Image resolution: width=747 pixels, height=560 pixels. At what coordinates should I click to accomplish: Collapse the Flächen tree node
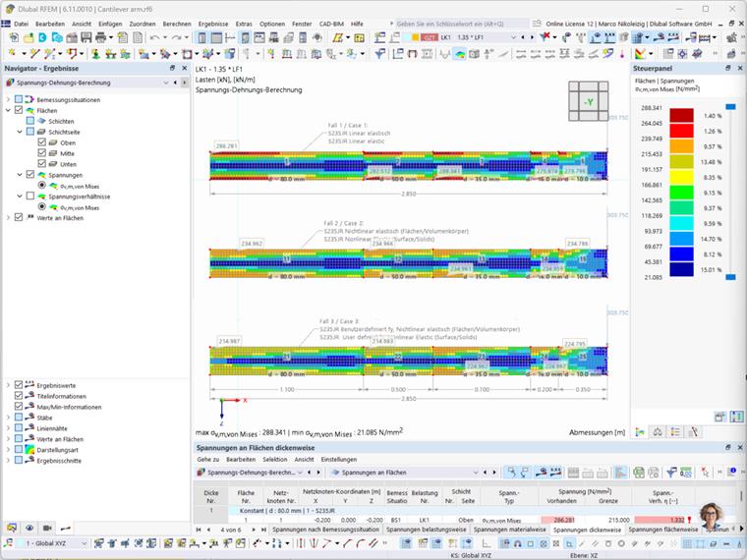(8, 110)
